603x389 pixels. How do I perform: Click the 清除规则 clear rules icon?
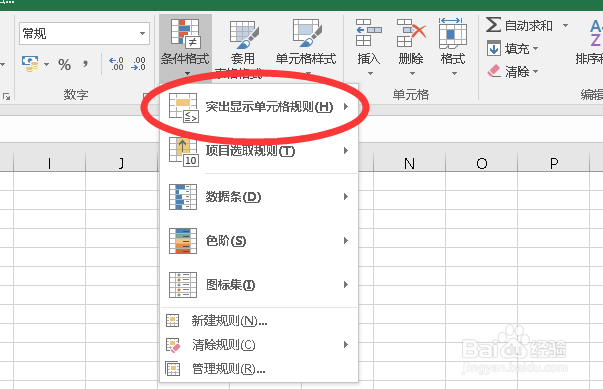pos(173,345)
